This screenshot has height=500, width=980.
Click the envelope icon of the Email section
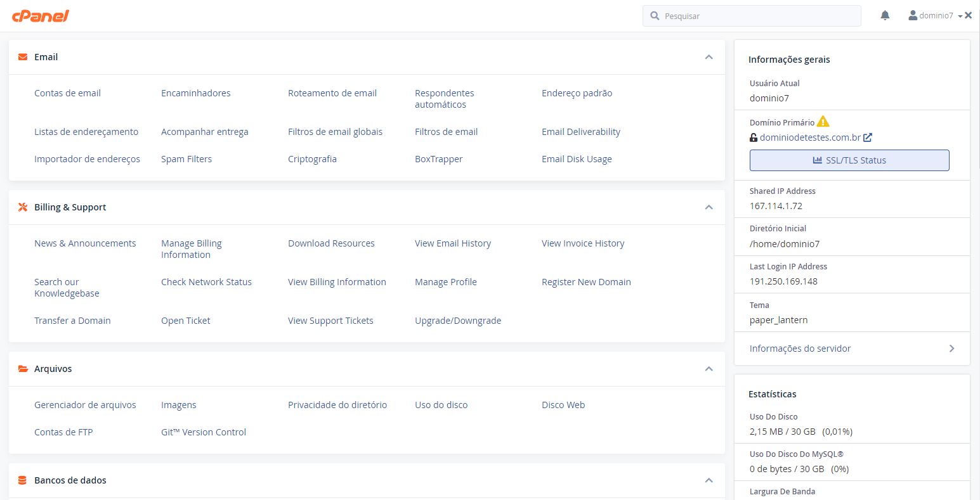(22, 56)
